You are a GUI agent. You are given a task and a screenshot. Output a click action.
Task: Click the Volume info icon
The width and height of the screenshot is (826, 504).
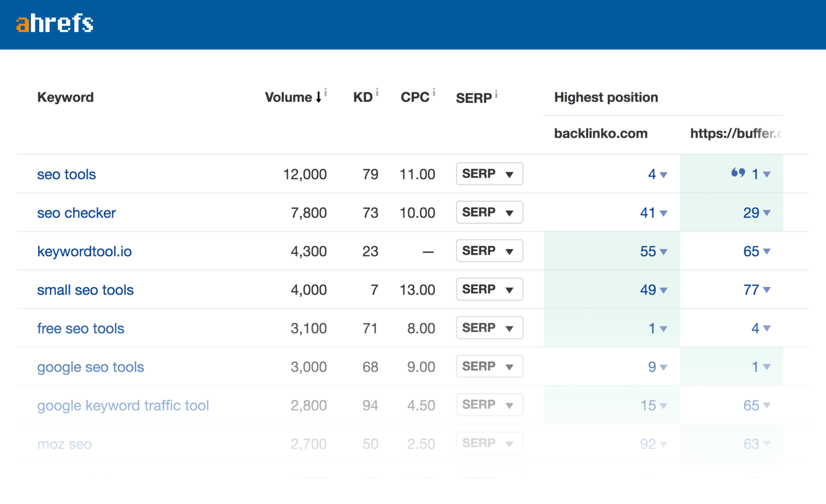pos(326,92)
